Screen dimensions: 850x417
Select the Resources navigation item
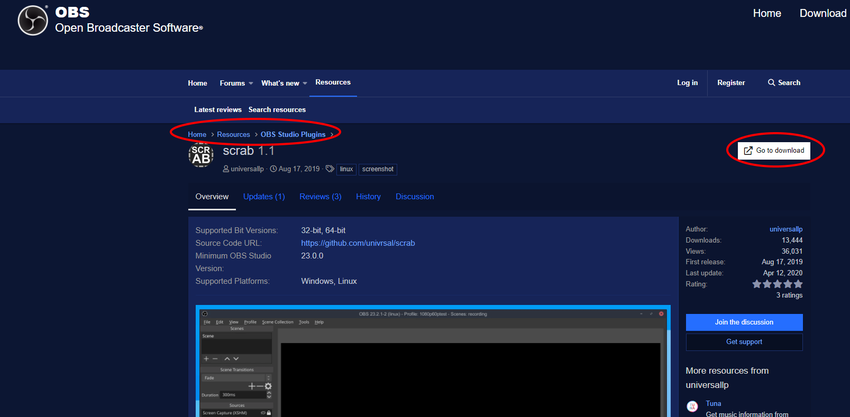pyautogui.click(x=333, y=82)
